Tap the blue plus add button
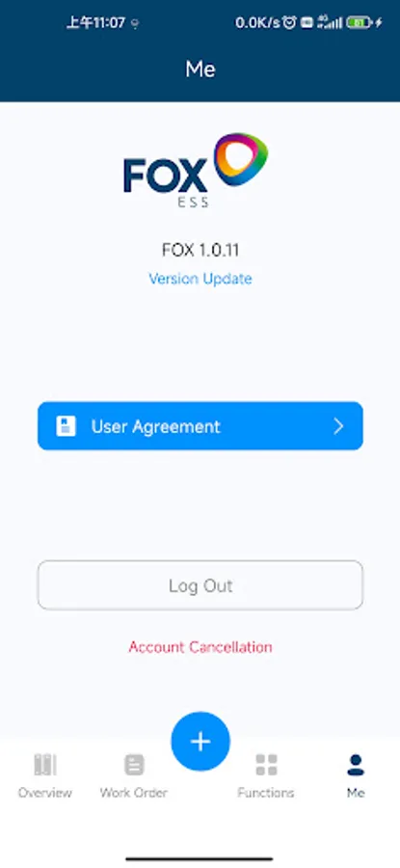The height and width of the screenshot is (868, 400). coord(200,742)
